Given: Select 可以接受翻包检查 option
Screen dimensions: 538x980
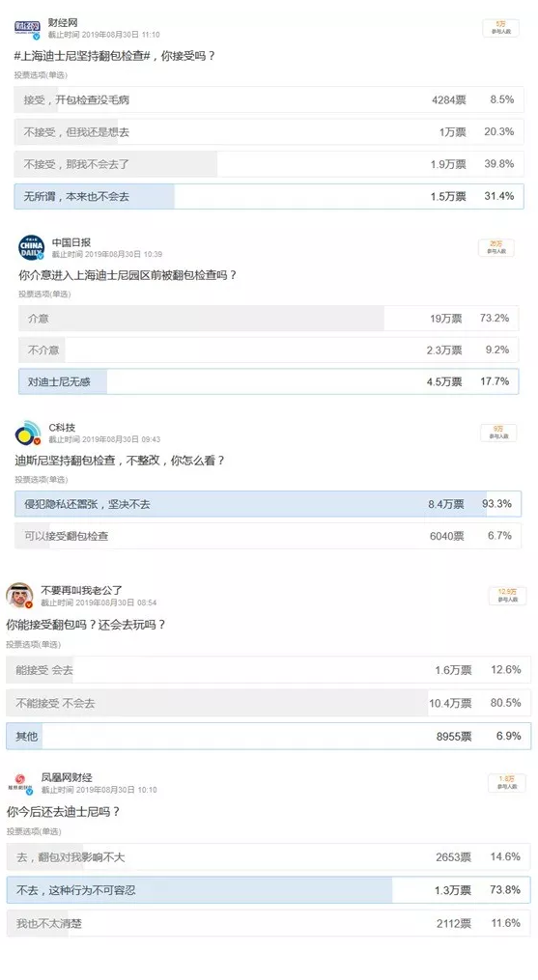Looking at the screenshot, I should (x=268, y=536).
